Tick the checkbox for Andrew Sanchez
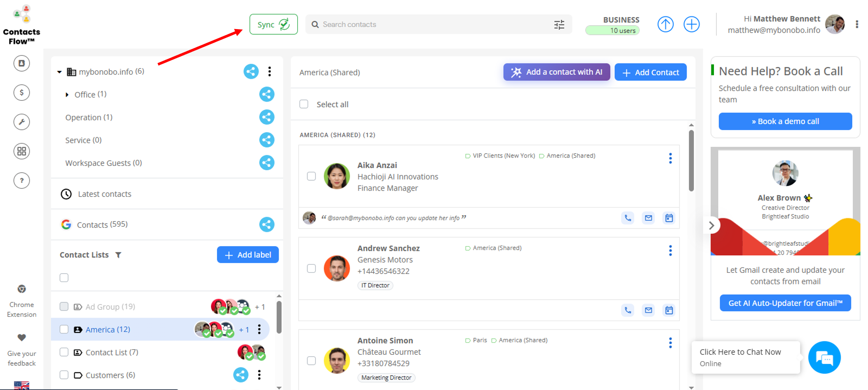 point(311,268)
